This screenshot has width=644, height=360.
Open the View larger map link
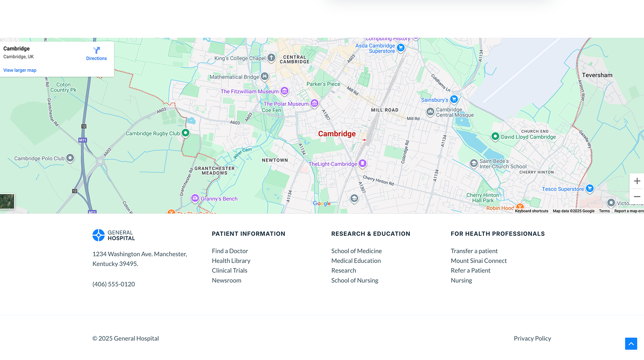click(20, 70)
